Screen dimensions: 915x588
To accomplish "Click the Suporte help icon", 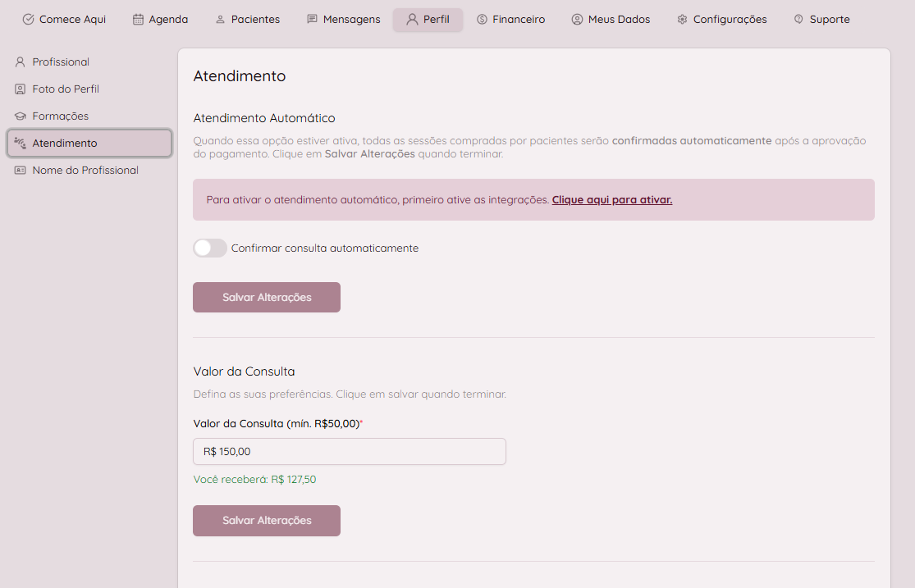I will (798, 20).
